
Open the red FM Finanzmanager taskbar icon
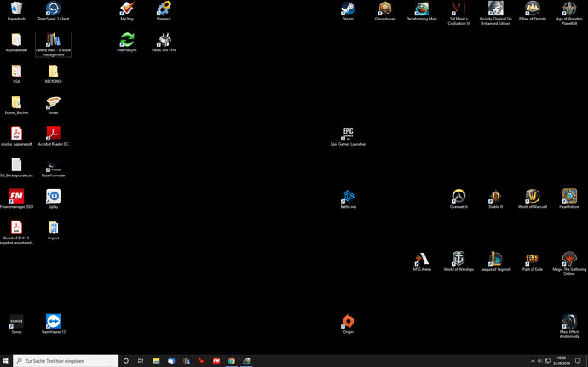(216, 361)
